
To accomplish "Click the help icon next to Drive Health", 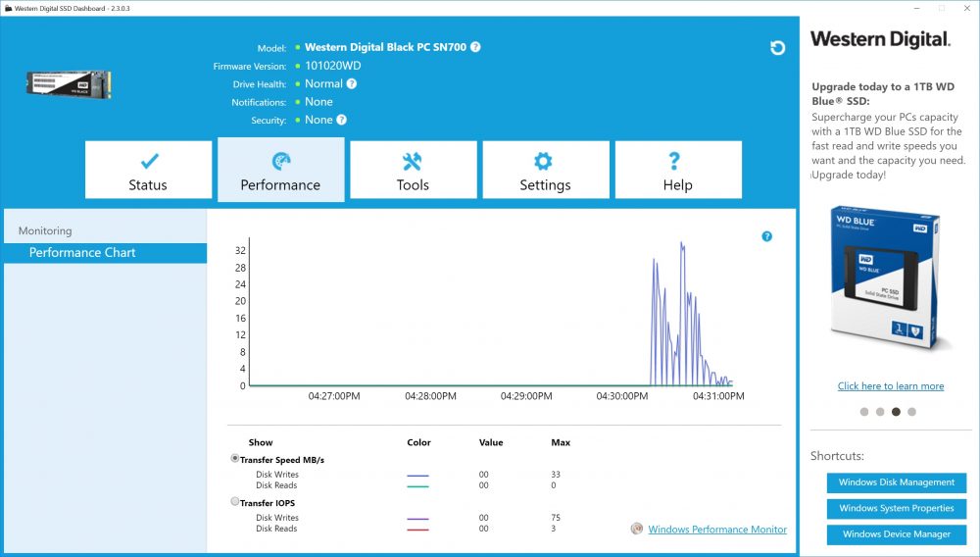I will pos(352,83).
